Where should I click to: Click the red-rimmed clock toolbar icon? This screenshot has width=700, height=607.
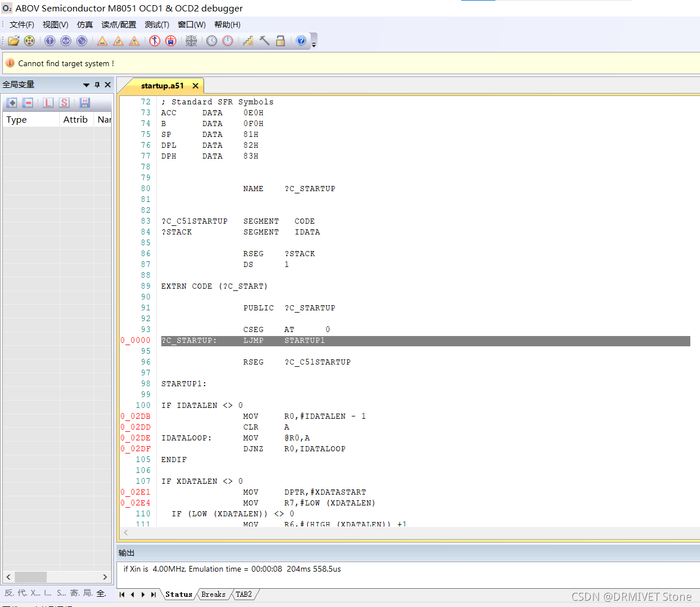[228, 41]
